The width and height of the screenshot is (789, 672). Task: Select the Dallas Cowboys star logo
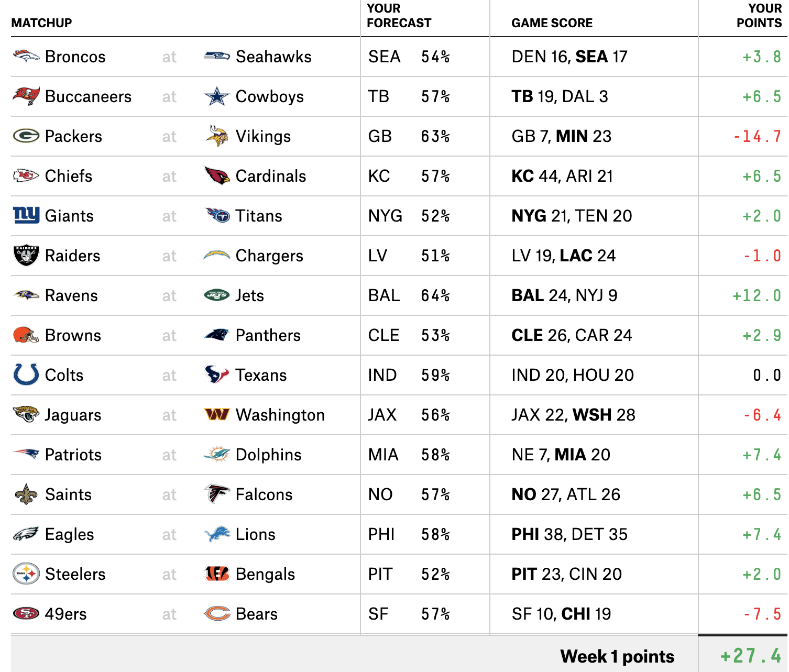pyautogui.click(x=216, y=96)
